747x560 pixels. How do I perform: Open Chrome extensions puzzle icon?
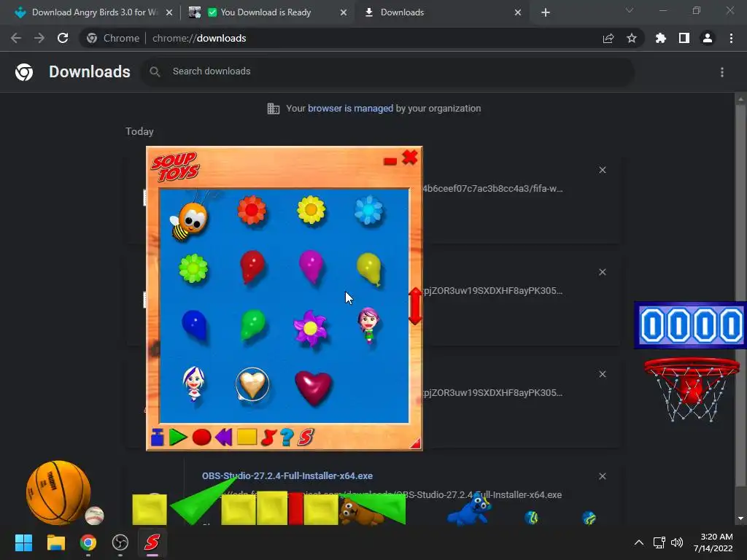[x=661, y=38]
